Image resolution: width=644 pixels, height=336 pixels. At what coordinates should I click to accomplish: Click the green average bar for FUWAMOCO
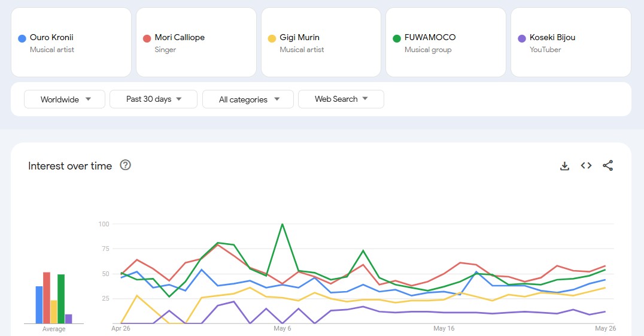click(61, 299)
